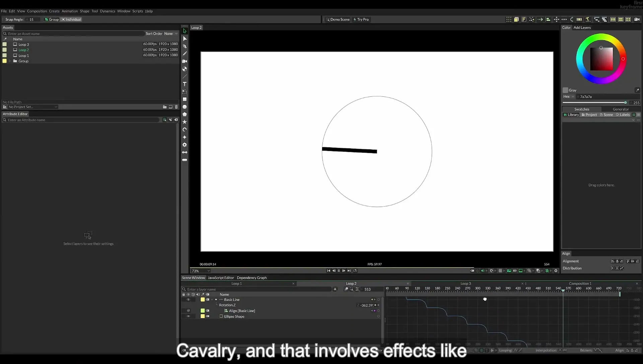Select the Camera tool

coord(185,61)
